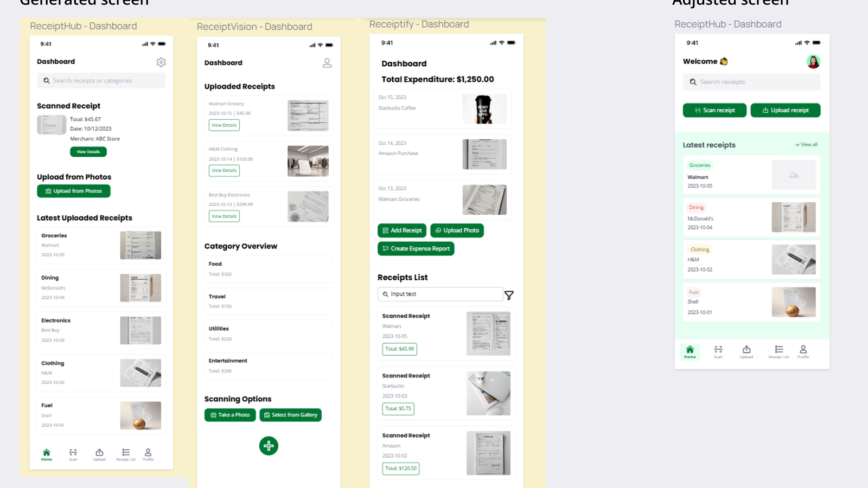
Task: Open Profile icon in ReceiptHub generated bottom bar
Action: pyautogui.click(x=148, y=454)
